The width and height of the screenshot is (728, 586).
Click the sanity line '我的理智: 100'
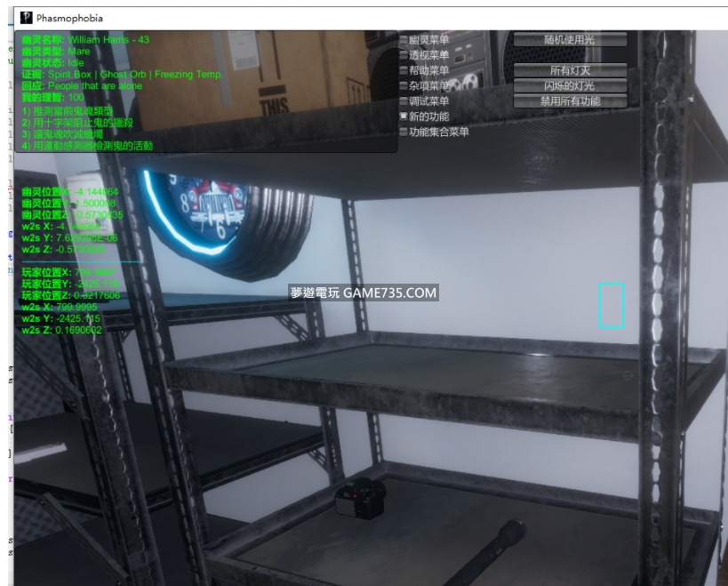coord(52,98)
